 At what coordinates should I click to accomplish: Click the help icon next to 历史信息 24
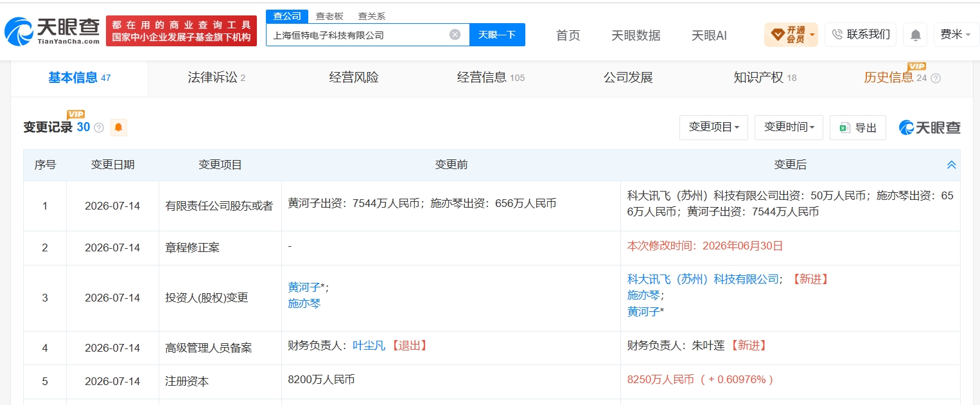coord(936,78)
